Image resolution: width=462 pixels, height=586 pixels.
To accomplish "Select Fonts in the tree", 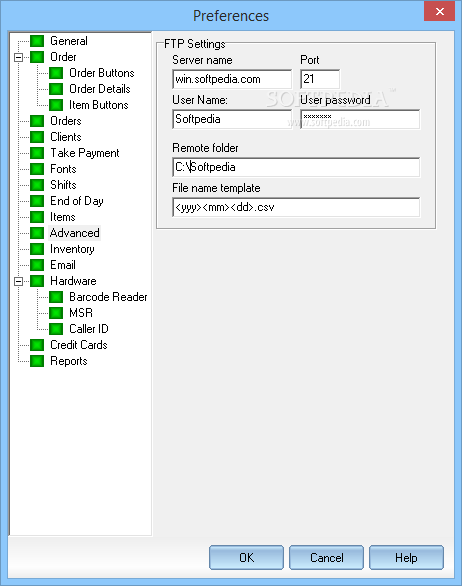I will pyautogui.click(x=63, y=169).
